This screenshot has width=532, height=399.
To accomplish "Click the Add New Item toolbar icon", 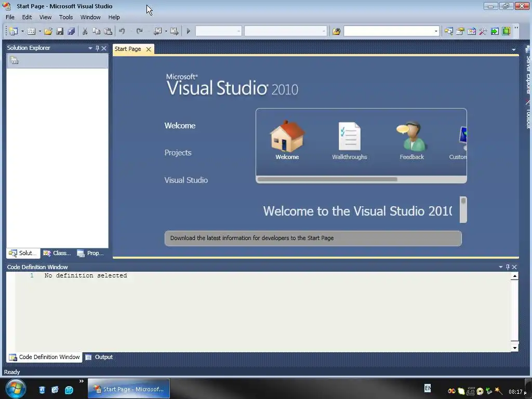I will tap(31, 31).
